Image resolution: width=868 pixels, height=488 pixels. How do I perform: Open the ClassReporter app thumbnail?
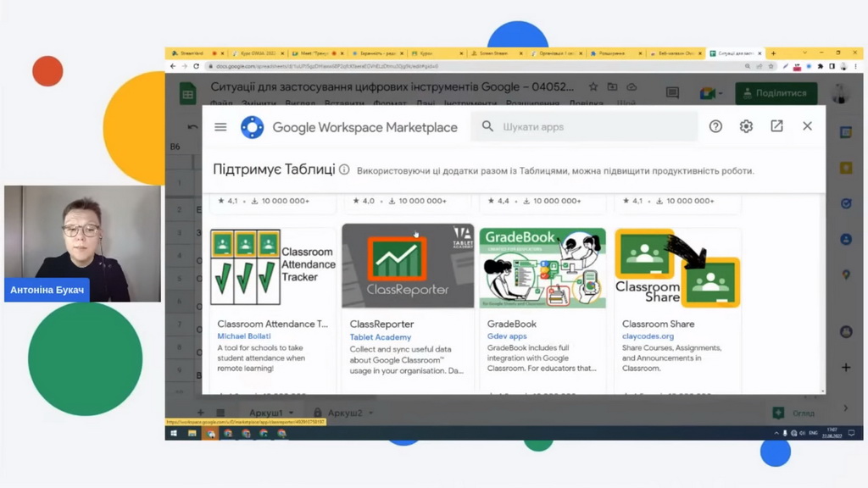click(x=408, y=265)
